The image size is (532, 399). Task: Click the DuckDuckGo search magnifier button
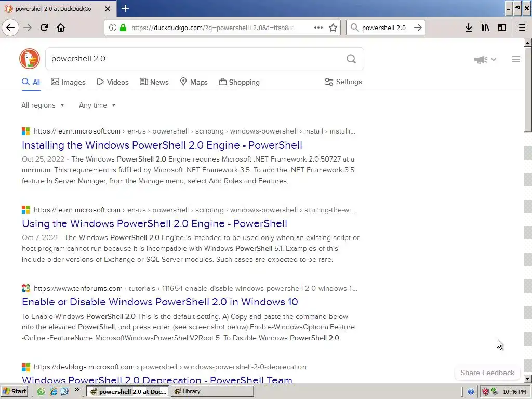point(351,59)
